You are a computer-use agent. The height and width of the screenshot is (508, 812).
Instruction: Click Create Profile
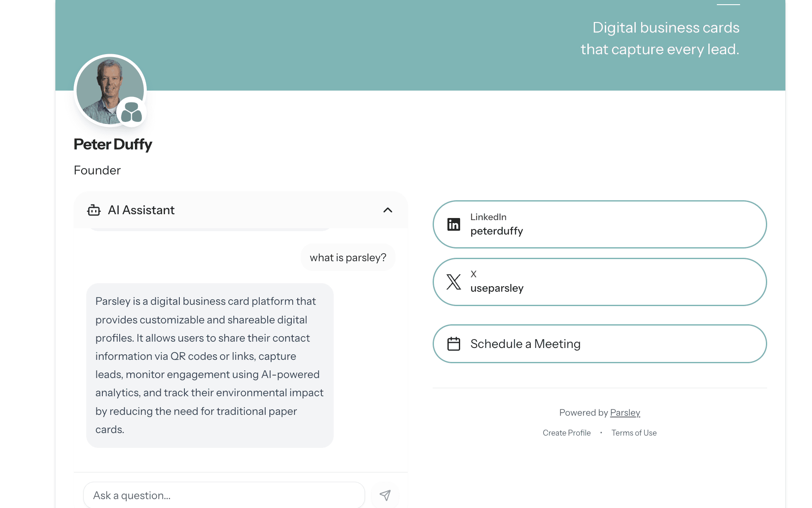pyautogui.click(x=567, y=433)
